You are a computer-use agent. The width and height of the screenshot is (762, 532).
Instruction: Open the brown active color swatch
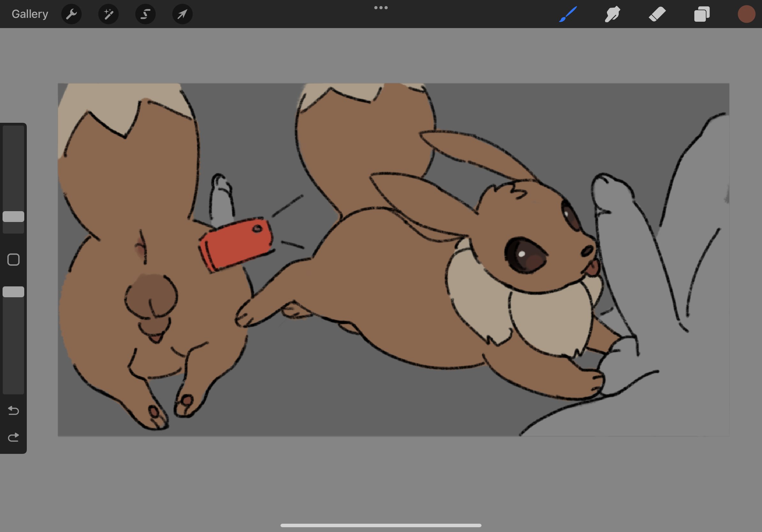(x=746, y=14)
